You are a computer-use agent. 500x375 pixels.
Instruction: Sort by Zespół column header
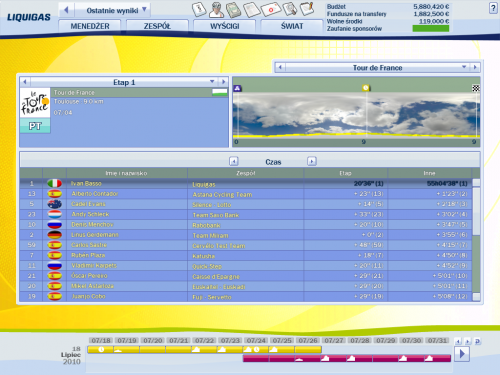click(x=246, y=173)
